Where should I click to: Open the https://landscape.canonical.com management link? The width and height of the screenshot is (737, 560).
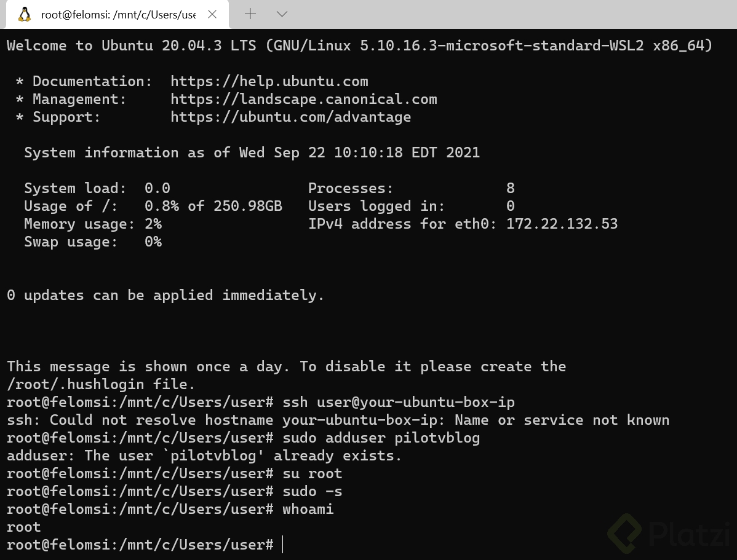click(304, 99)
